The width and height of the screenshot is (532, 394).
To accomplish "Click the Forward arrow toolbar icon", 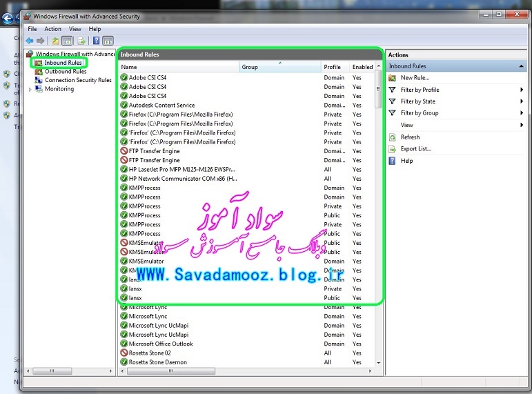I will coord(41,41).
